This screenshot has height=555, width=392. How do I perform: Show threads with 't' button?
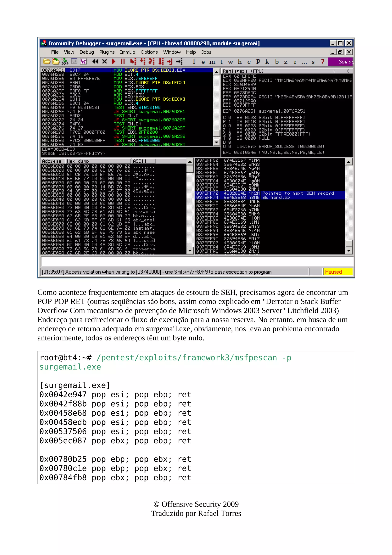(221, 62)
